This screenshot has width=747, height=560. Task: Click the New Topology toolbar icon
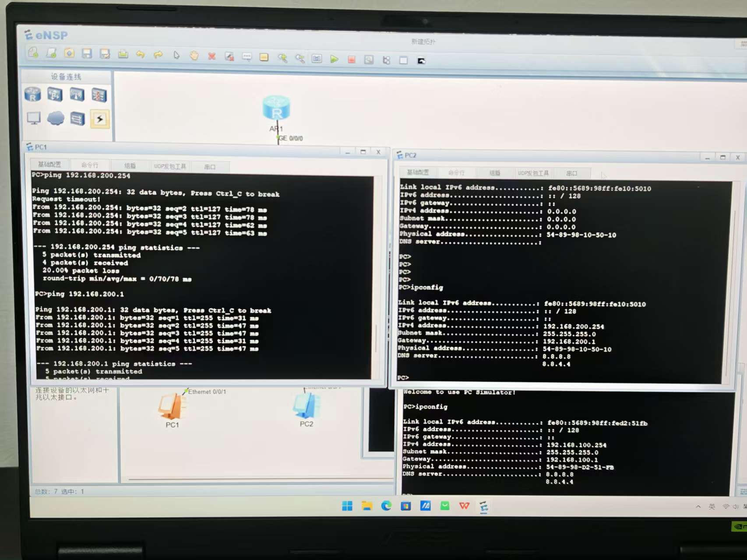click(x=33, y=53)
